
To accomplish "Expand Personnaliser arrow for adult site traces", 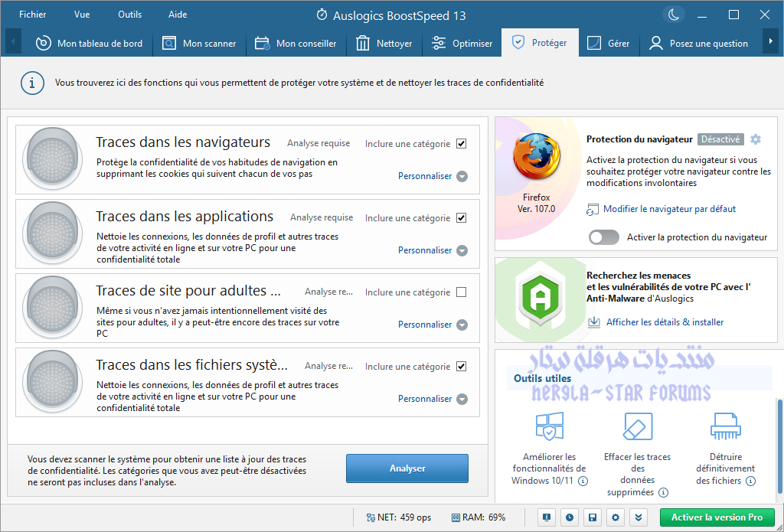I will (x=462, y=325).
